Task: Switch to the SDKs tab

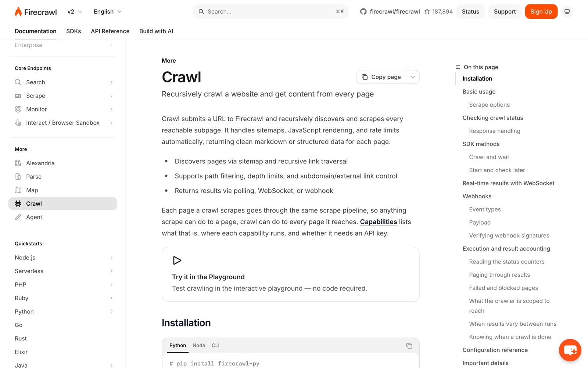Action: [x=73, y=31]
